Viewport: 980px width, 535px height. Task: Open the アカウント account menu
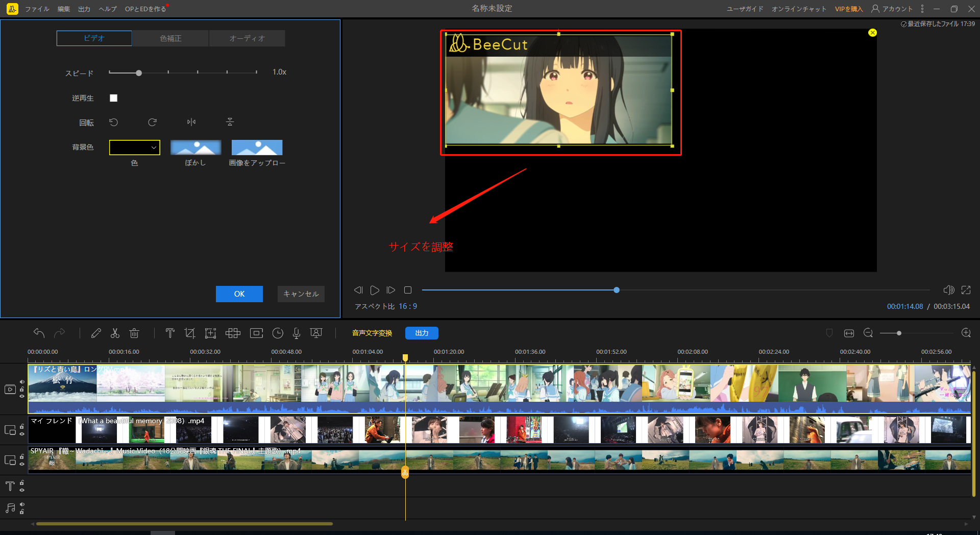pyautogui.click(x=892, y=9)
